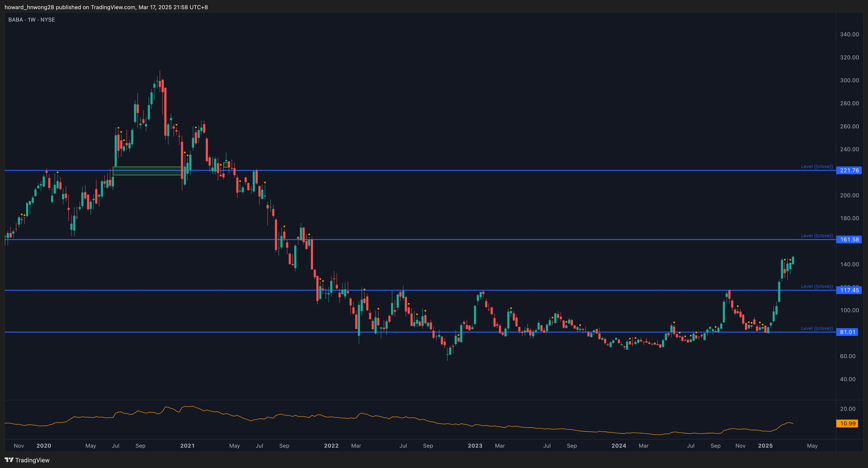Click the 2021 year label on time axis
The width and height of the screenshot is (868, 468).
coord(187,446)
